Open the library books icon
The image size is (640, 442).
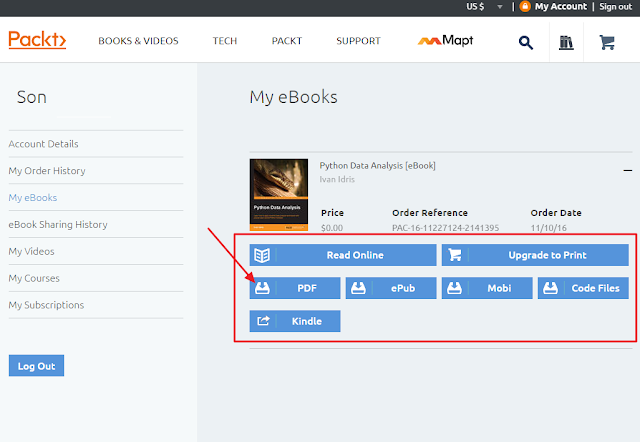[x=566, y=42]
